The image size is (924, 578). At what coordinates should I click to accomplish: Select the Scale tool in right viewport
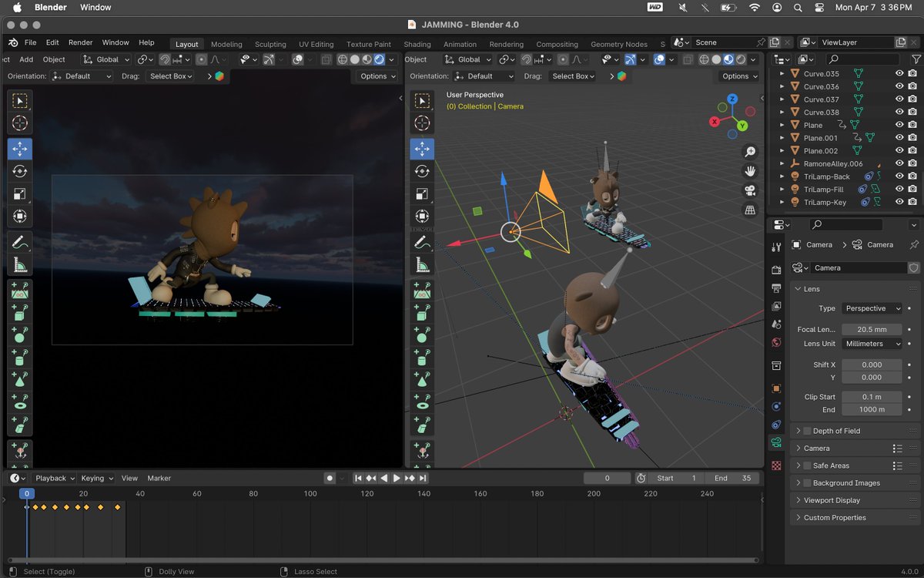422,193
